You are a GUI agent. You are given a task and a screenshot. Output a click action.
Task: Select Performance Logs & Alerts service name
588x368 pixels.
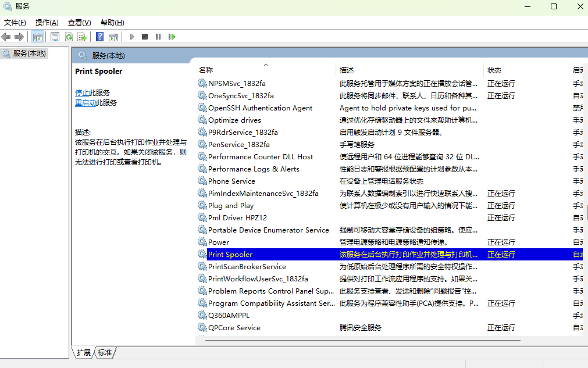[254, 169]
